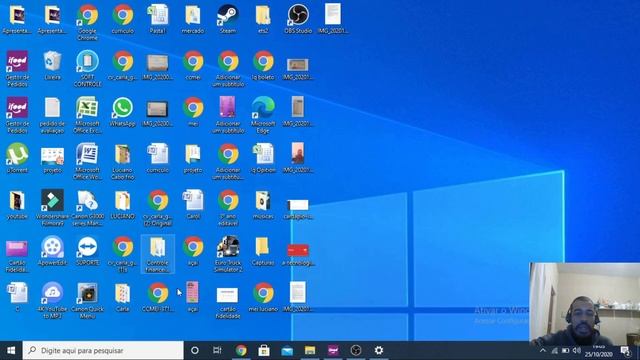Open the notification center icon

(x=624, y=351)
